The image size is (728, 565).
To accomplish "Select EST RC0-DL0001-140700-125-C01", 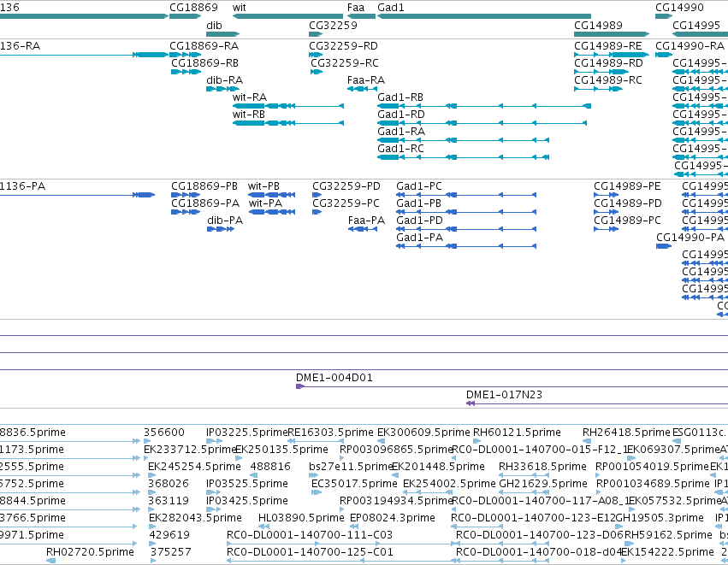I will pos(340,562).
